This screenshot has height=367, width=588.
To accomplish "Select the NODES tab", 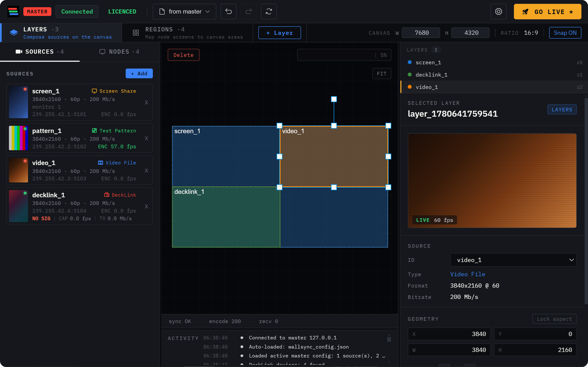I will [119, 52].
